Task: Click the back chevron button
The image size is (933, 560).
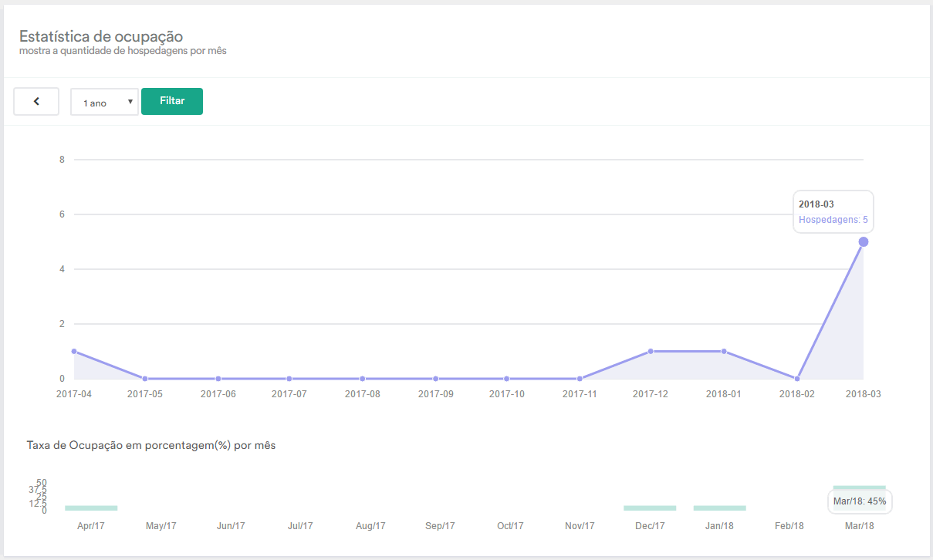Action: click(36, 101)
